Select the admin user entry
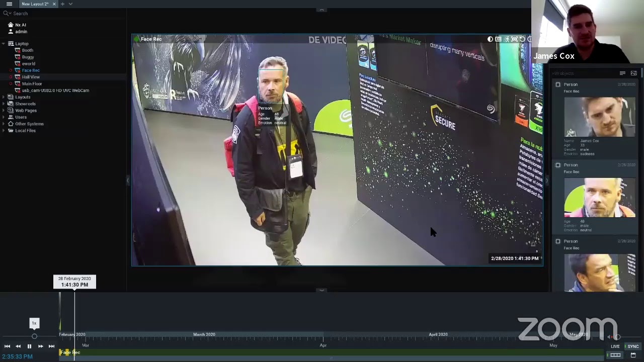This screenshot has width=644, height=362. point(21,32)
